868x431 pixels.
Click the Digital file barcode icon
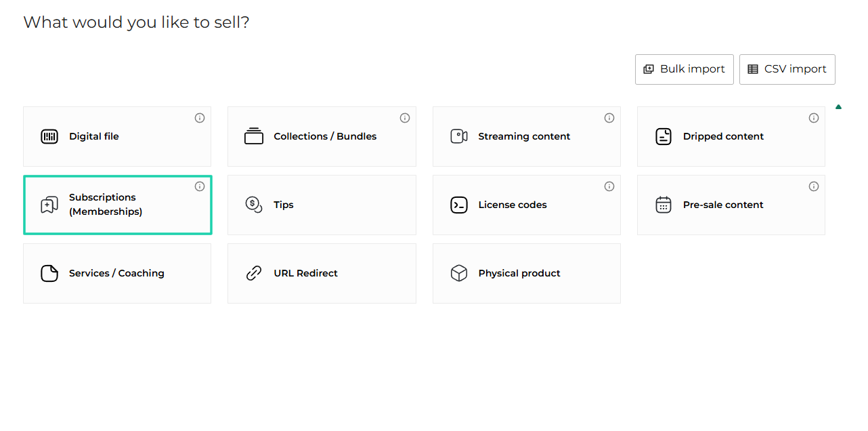pos(49,136)
